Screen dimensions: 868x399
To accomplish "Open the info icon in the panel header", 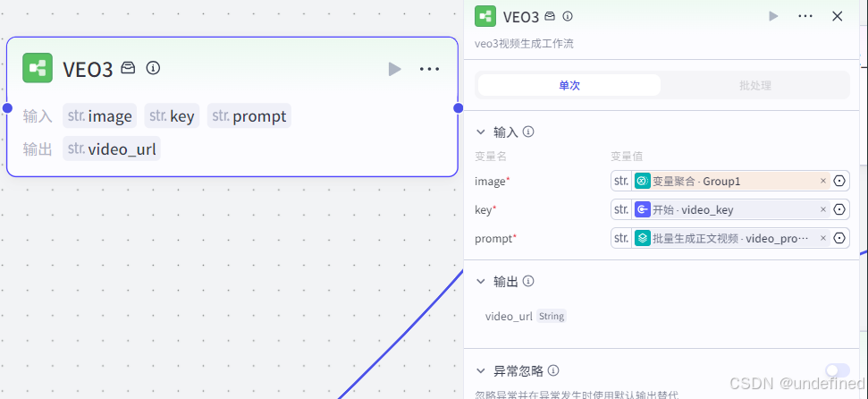I will (568, 16).
